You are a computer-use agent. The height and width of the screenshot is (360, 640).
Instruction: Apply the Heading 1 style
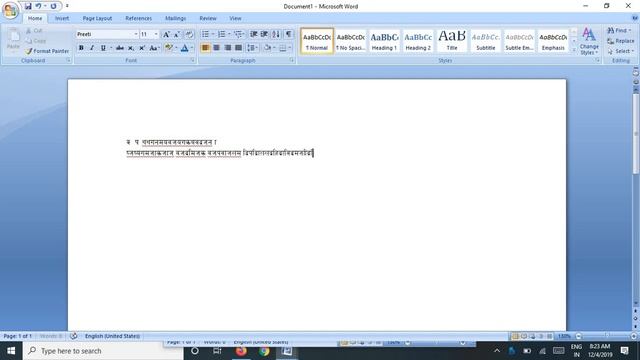(x=384, y=41)
